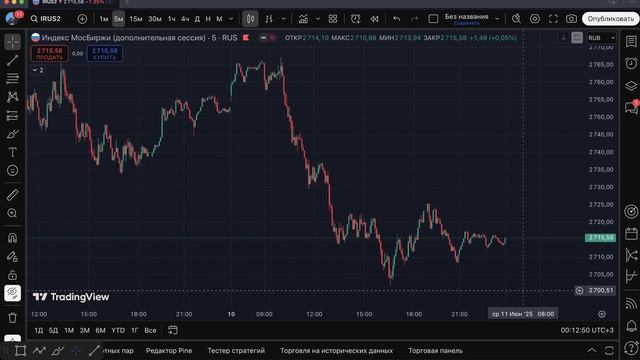Select 1Д date range
This screenshot has height=360, width=640.
coord(38,330)
